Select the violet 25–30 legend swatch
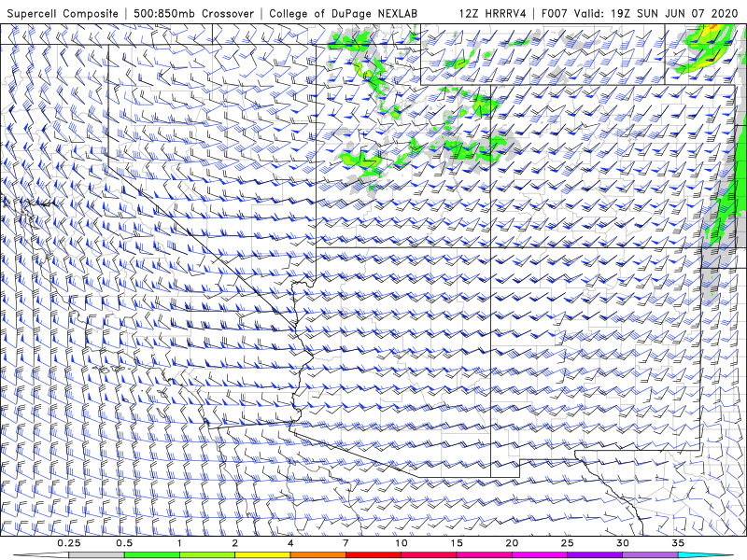747x560 pixels. 595,555
